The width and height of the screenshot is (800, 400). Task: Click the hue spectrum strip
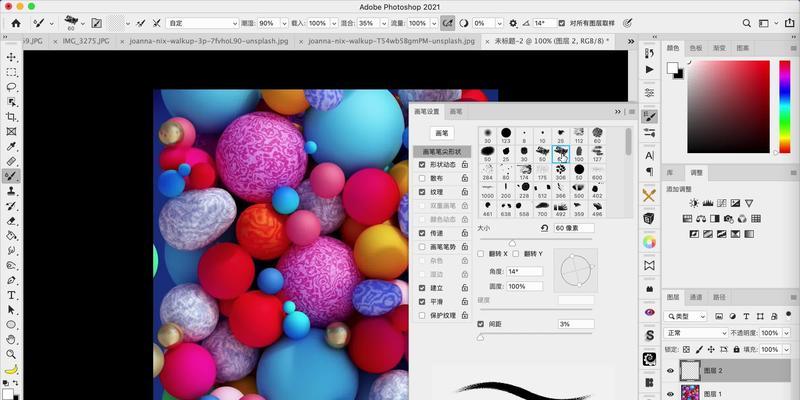[x=785, y=107]
